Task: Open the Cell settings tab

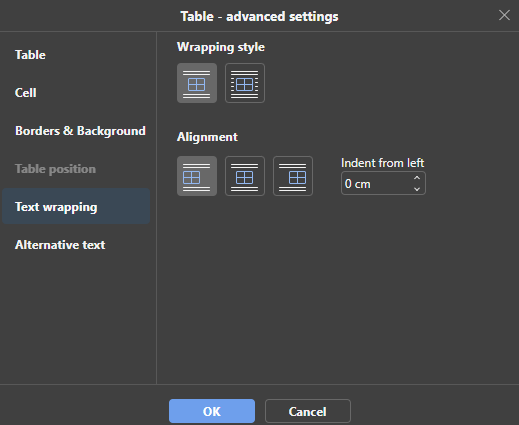Action: 76,93
